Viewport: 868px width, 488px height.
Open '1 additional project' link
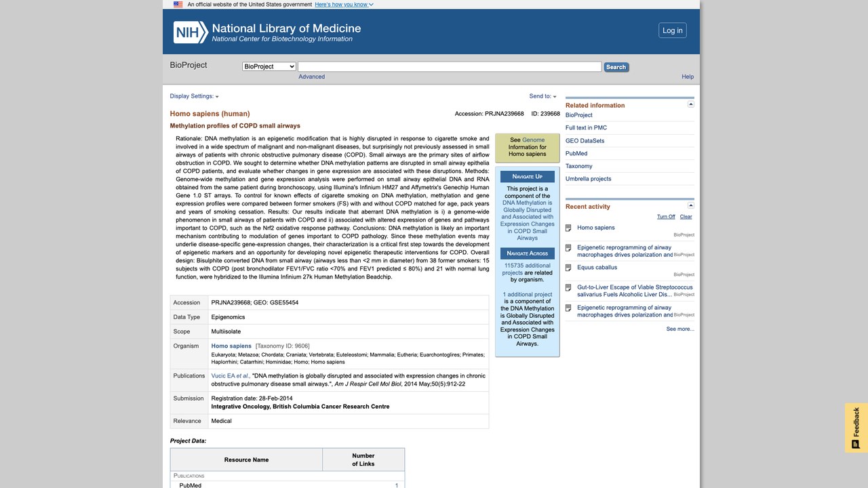click(x=528, y=295)
